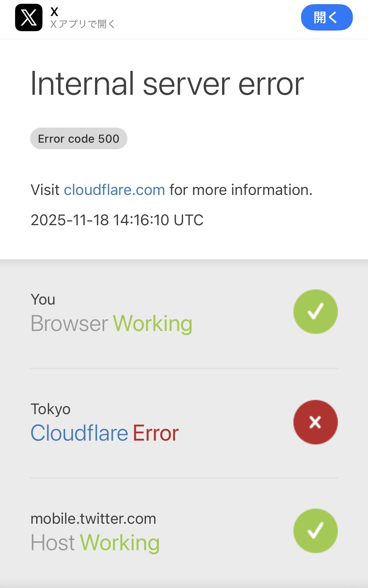Click the Internal server error heading
The width and height of the screenshot is (368, 588).
tap(167, 84)
